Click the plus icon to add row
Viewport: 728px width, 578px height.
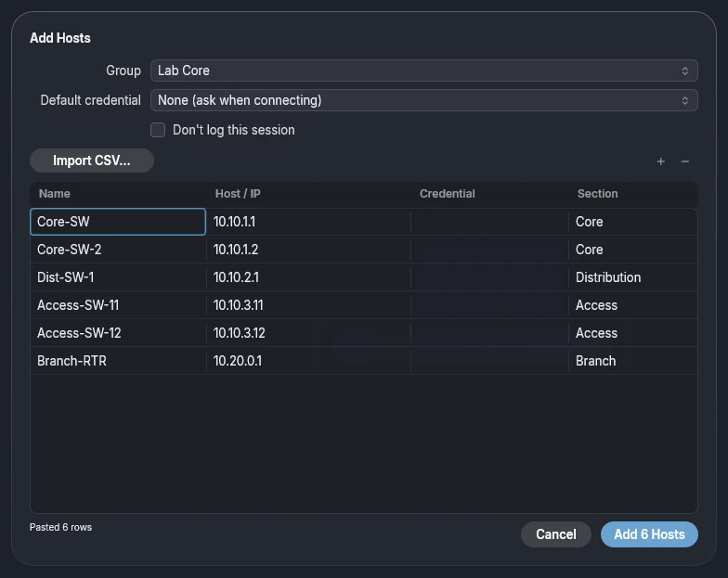click(x=661, y=161)
